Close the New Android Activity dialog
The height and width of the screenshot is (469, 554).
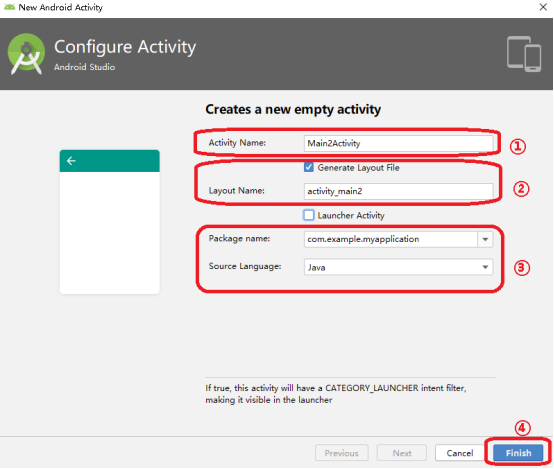(543, 7)
